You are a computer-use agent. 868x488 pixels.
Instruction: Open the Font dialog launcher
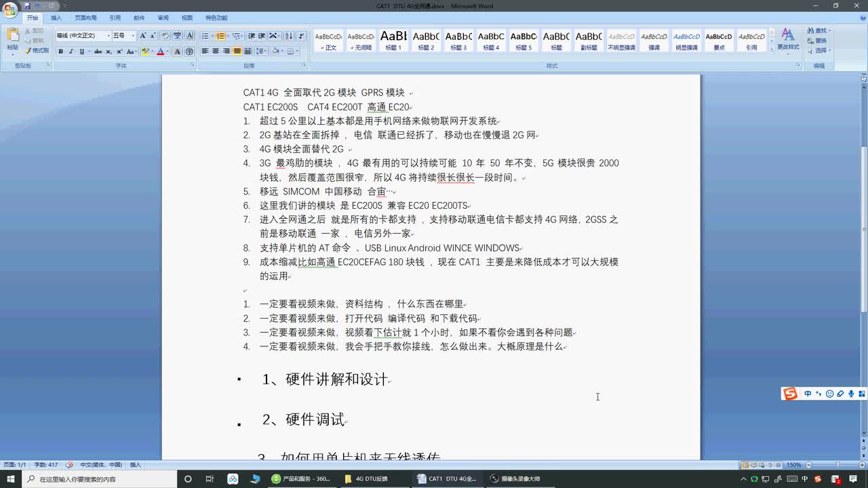(193, 66)
